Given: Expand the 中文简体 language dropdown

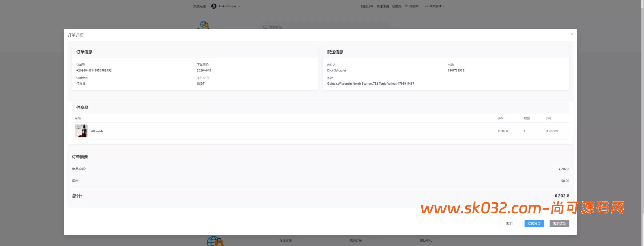Looking at the screenshot, I should 435,6.
